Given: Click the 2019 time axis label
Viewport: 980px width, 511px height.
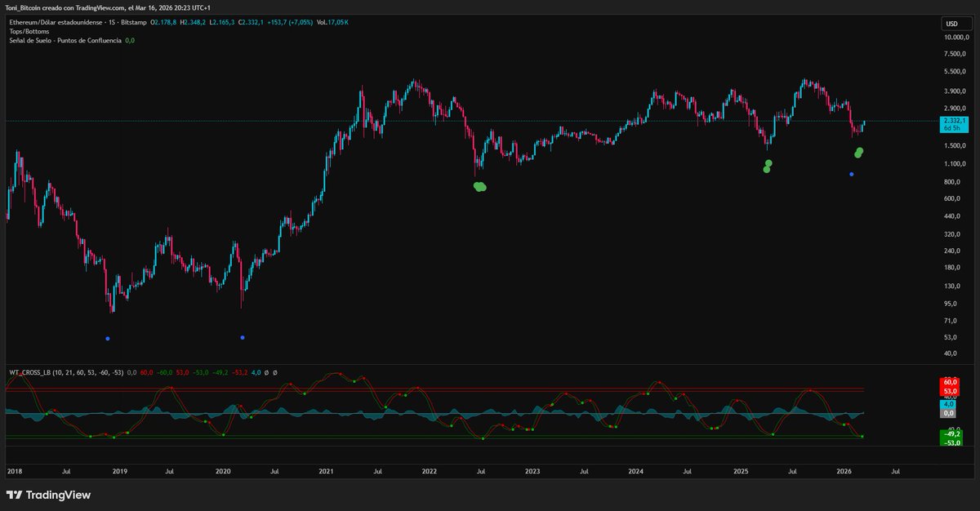Looking at the screenshot, I should (119, 471).
